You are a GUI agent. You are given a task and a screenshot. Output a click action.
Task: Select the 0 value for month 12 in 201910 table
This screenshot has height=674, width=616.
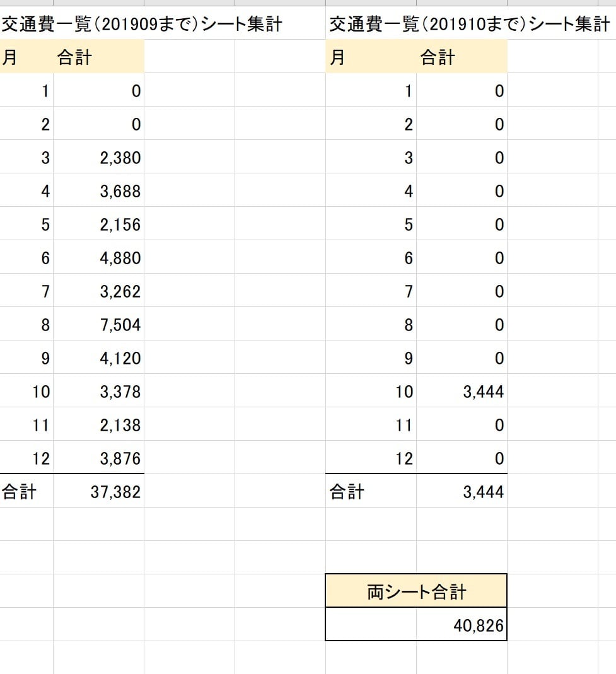tap(462, 458)
